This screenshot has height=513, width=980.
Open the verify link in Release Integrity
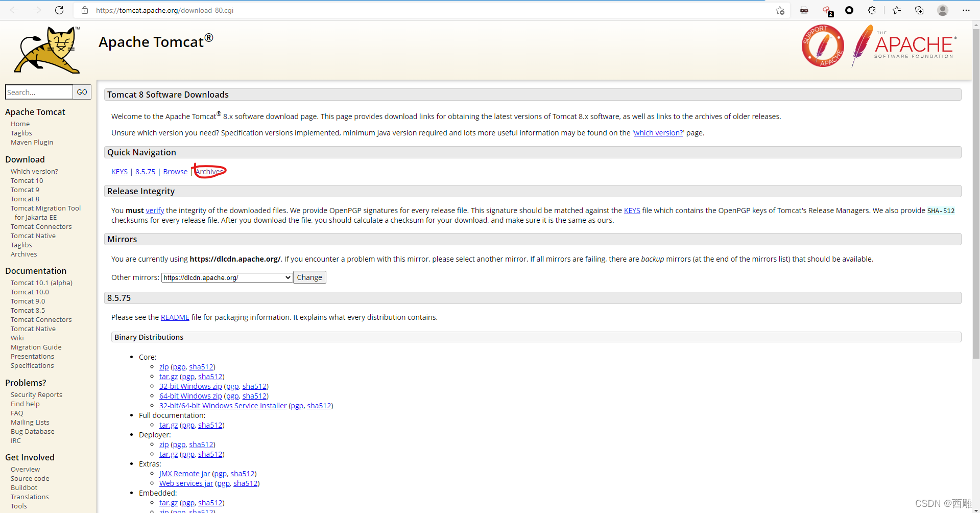point(155,211)
